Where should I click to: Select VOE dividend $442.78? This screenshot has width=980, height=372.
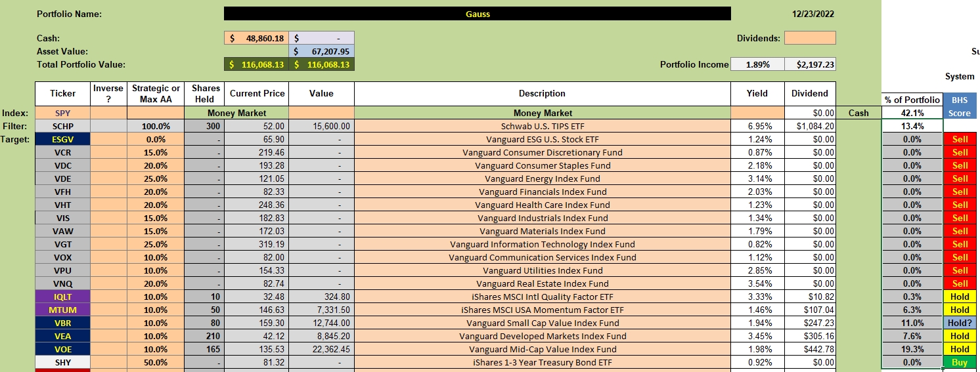click(x=810, y=349)
